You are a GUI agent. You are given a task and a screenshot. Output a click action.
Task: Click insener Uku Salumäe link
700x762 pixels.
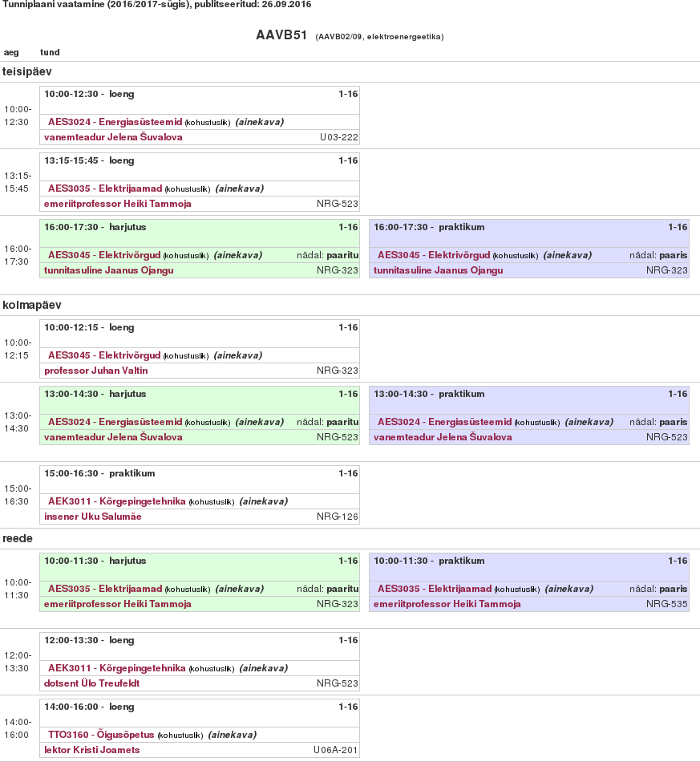[x=93, y=517]
